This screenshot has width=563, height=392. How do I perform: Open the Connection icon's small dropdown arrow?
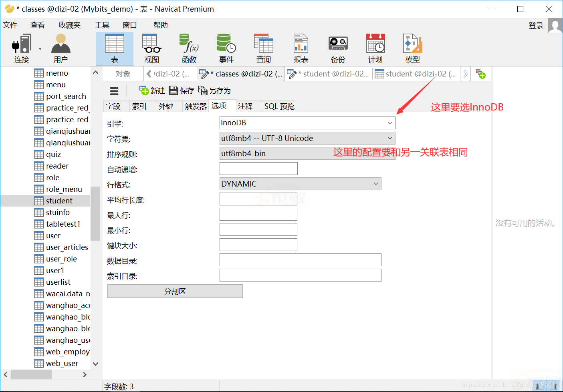click(x=40, y=49)
